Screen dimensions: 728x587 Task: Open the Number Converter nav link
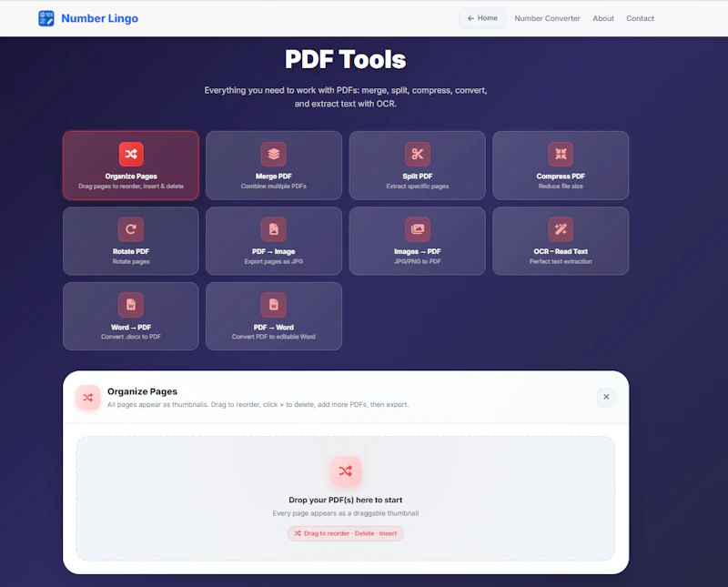pyautogui.click(x=547, y=18)
